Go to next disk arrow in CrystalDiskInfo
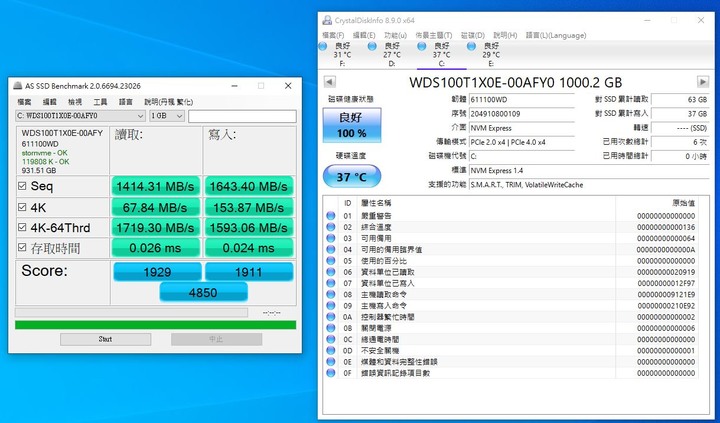Screen dimensions: 720x423 pyautogui.click(x=703, y=82)
